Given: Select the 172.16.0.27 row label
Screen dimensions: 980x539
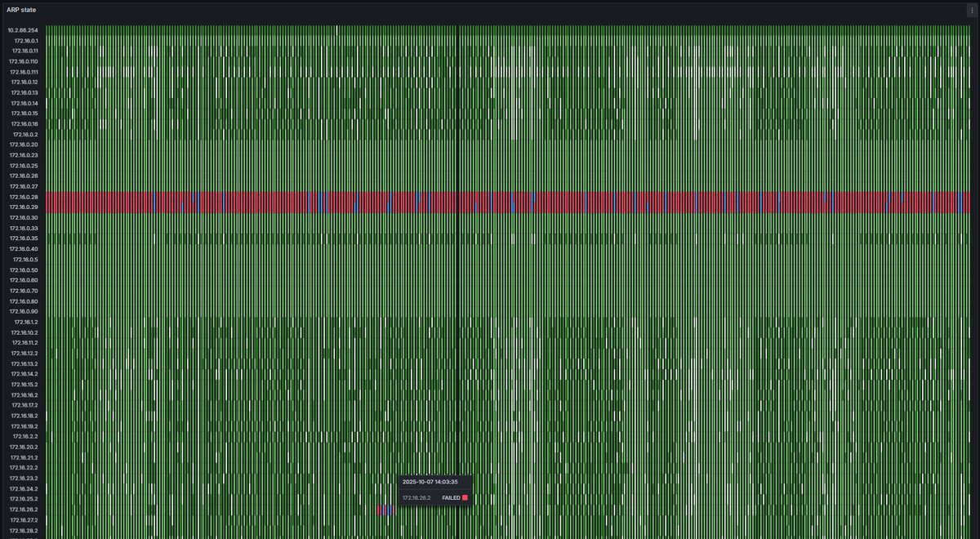Looking at the screenshot, I should click(24, 186).
